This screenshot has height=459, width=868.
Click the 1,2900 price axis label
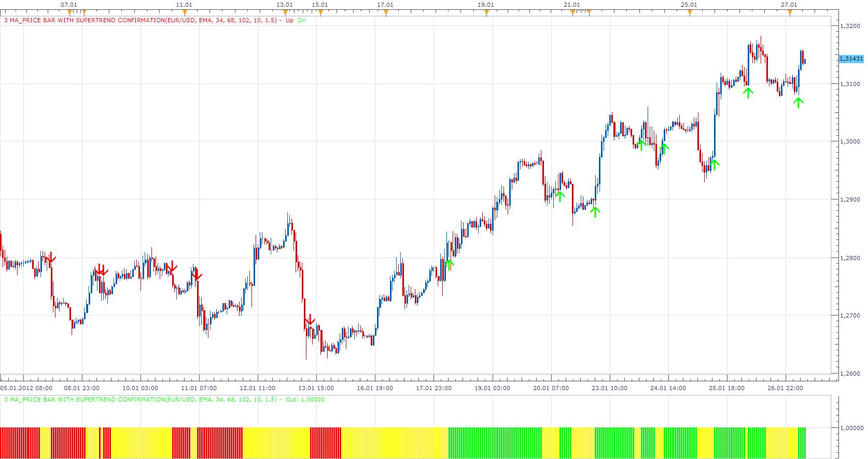click(850, 199)
